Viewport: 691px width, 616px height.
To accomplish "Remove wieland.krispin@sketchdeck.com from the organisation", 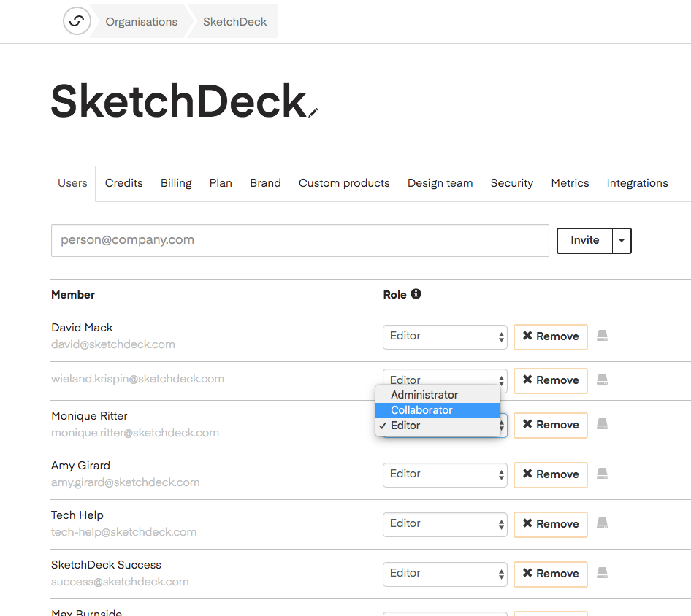I will (551, 380).
